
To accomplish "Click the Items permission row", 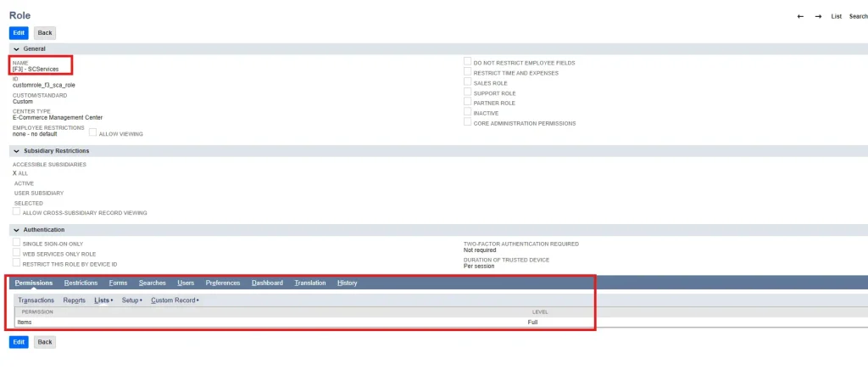I will tap(442, 322).
